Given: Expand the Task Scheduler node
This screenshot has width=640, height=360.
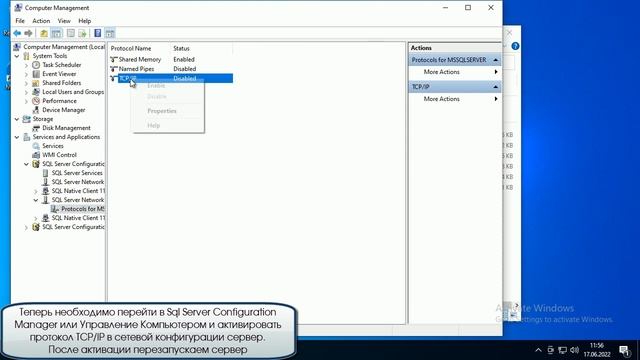Looking at the screenshot, I should coord(26,65).
